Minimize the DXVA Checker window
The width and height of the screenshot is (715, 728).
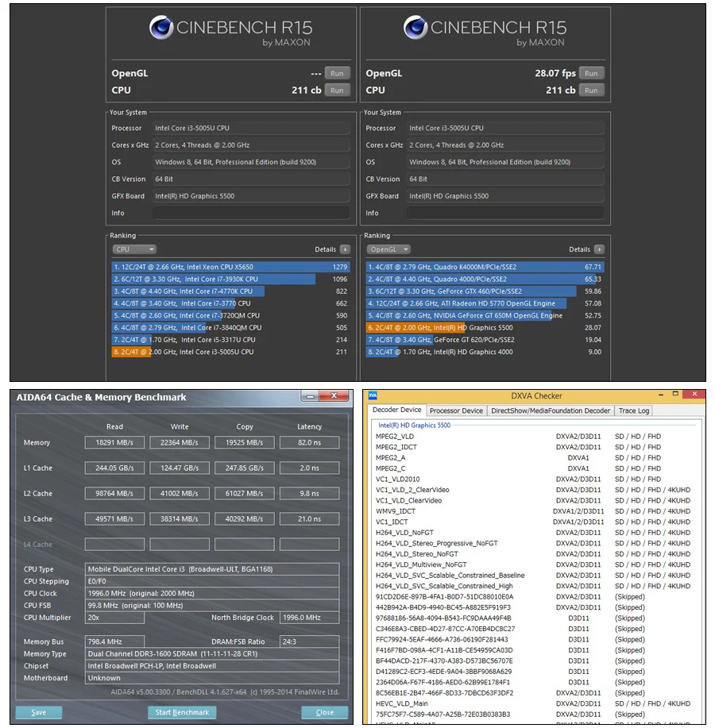point(661,395)
